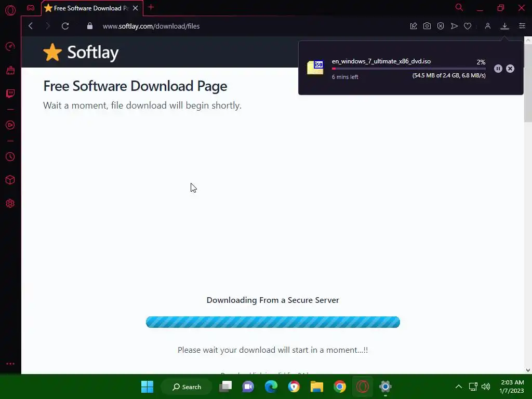The height and width of the screenshot is (399, 532).
Task: Select the 6 mins left text
Action: coord(345,77)
